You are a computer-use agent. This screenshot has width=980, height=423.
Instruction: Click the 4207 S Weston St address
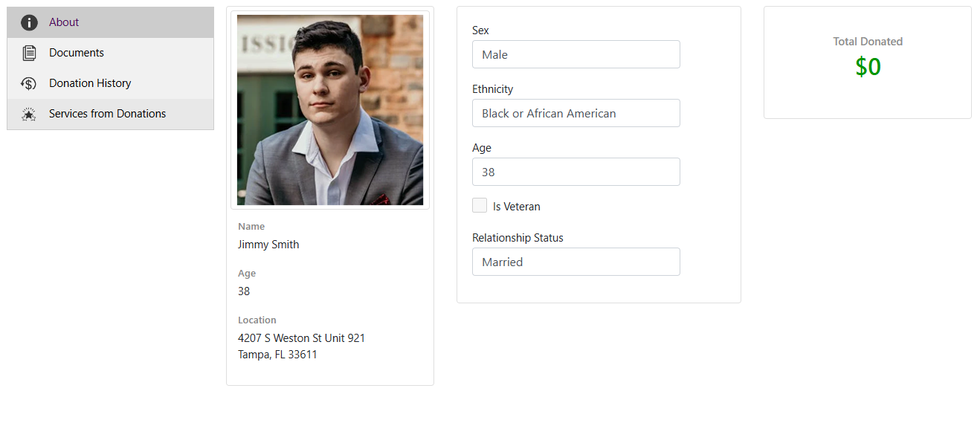pos(301,338)
